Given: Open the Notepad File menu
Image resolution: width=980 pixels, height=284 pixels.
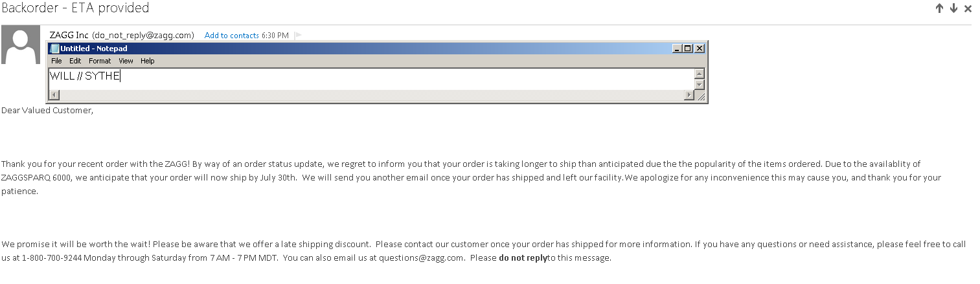Looking at the screenshot, I should tap(56, 61).
